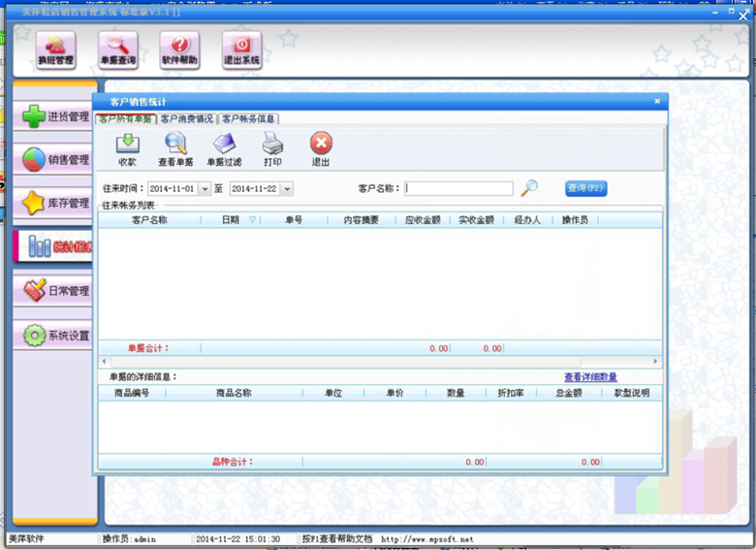
Task: Expand the start date 2014-11-01 dropdown
Action: [x=205, y=188]
